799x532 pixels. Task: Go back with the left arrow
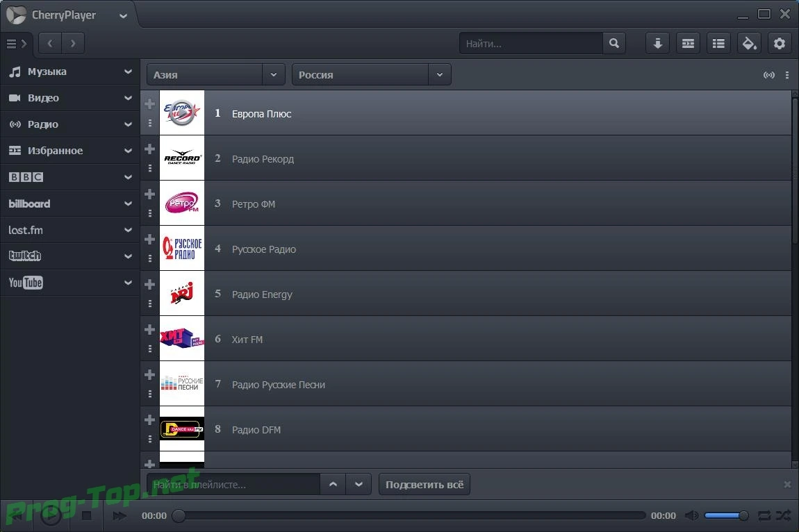[x=50, y=43]
